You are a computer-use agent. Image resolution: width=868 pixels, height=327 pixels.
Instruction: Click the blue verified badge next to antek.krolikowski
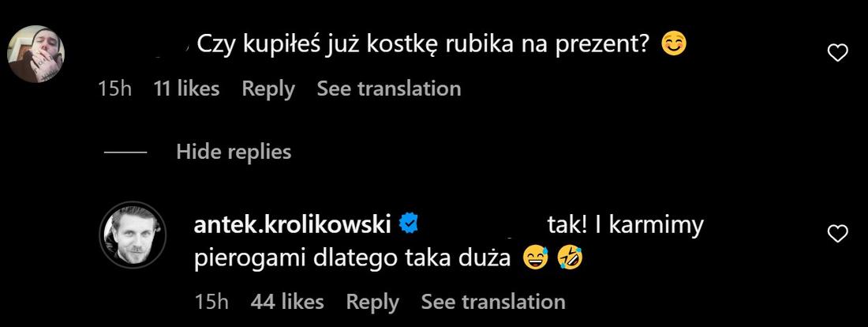pos(409,224)
